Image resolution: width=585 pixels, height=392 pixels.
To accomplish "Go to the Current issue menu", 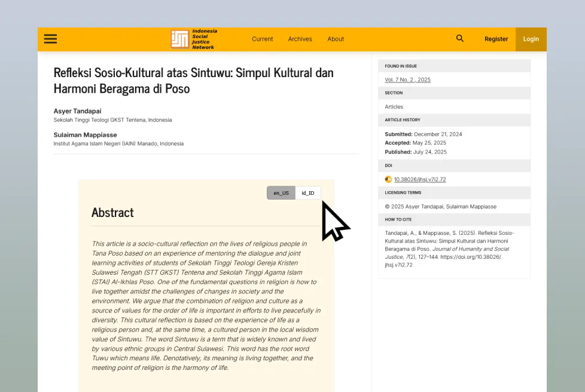I will click(262, 39).
